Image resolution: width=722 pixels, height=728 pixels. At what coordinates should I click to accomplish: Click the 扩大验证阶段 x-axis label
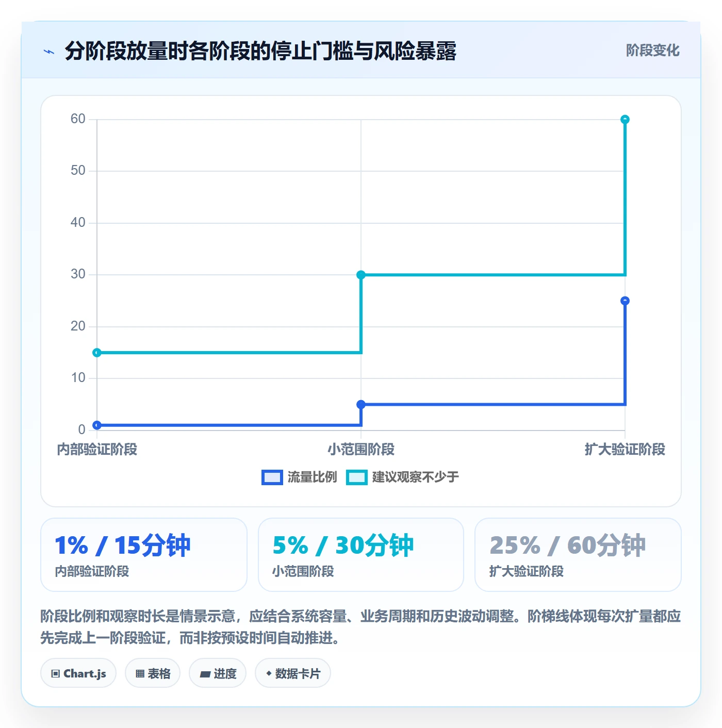pos(625,449)
